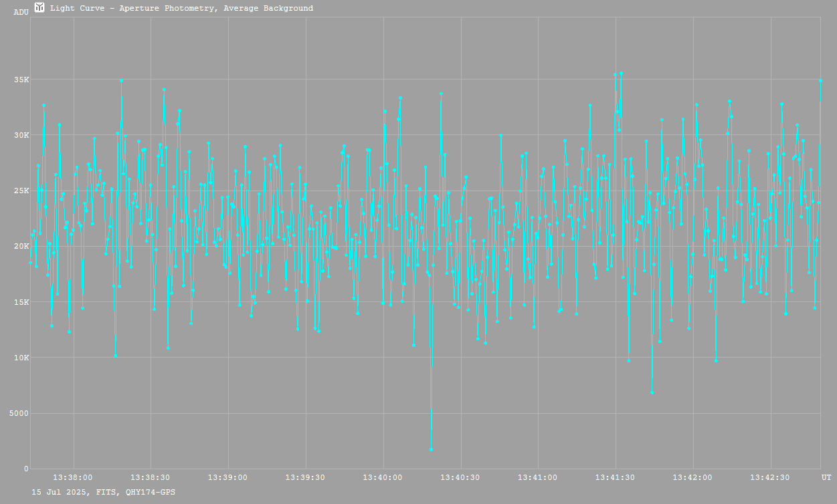The width and height of the screenshot is (837, 504).
Task: Click the 13:39:00 time axis label
Action: (x=228, y=477)
